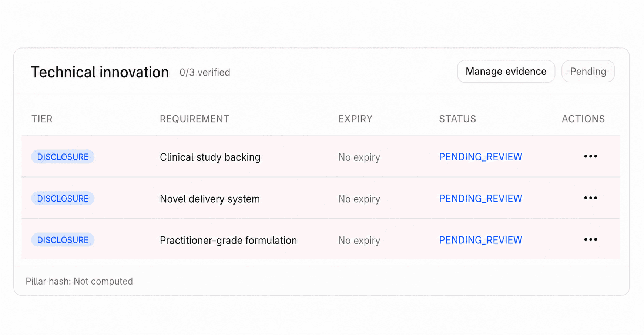The width and height of the screenshot is (644, 335).
Task: Select the Novel delivery system requirement
Action: pyautogui.click(x=209, y=199)
